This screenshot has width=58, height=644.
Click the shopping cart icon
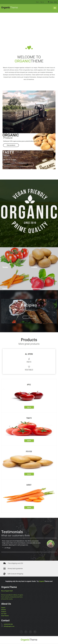coord(49,2)
